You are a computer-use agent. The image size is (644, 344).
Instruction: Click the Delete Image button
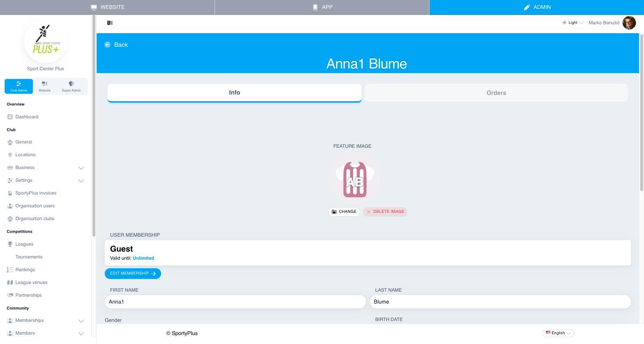(x=385, y=212)
